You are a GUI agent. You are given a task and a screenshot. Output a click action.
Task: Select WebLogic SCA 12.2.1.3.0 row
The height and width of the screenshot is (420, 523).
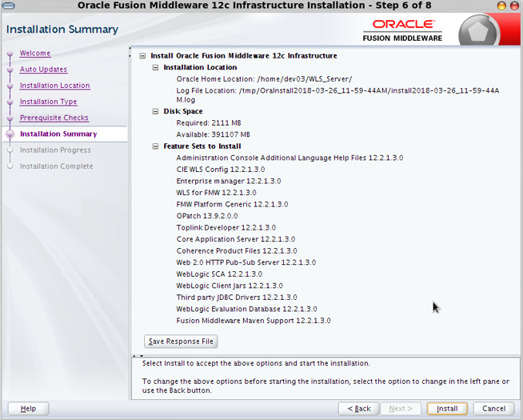tap(219, 274)
